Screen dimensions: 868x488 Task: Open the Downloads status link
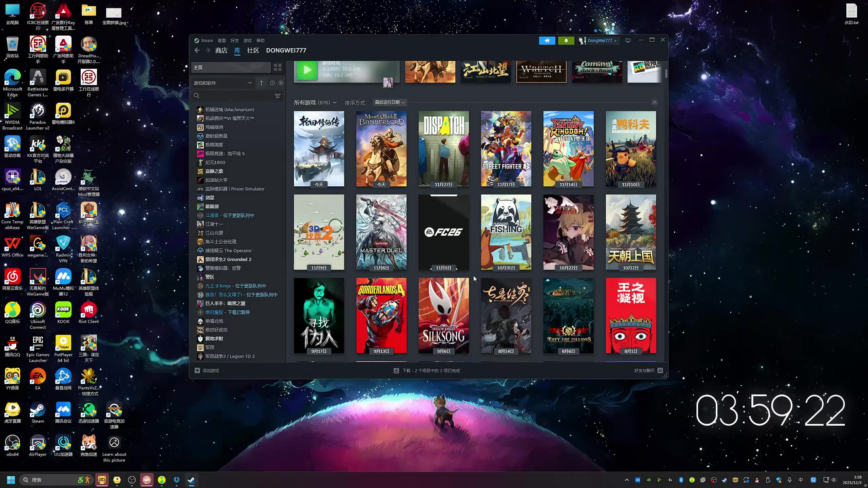coord(431,370)
